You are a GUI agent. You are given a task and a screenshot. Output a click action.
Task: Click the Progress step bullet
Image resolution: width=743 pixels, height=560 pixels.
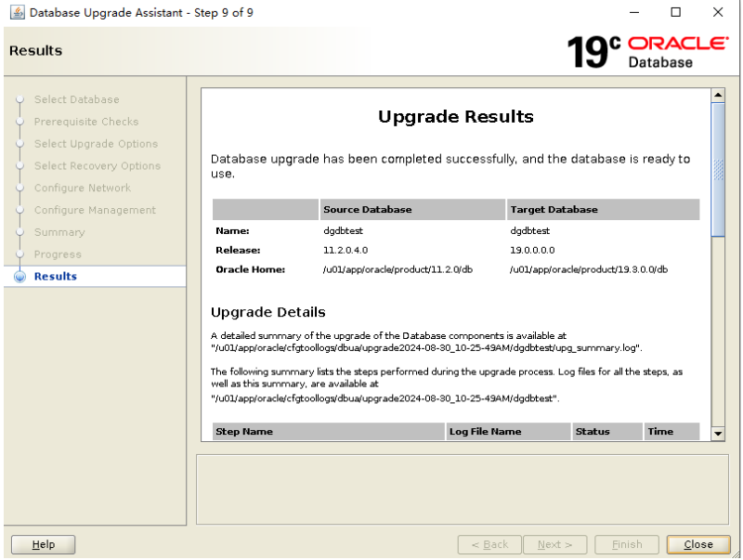pyautogui.click(x=20, y=254)
